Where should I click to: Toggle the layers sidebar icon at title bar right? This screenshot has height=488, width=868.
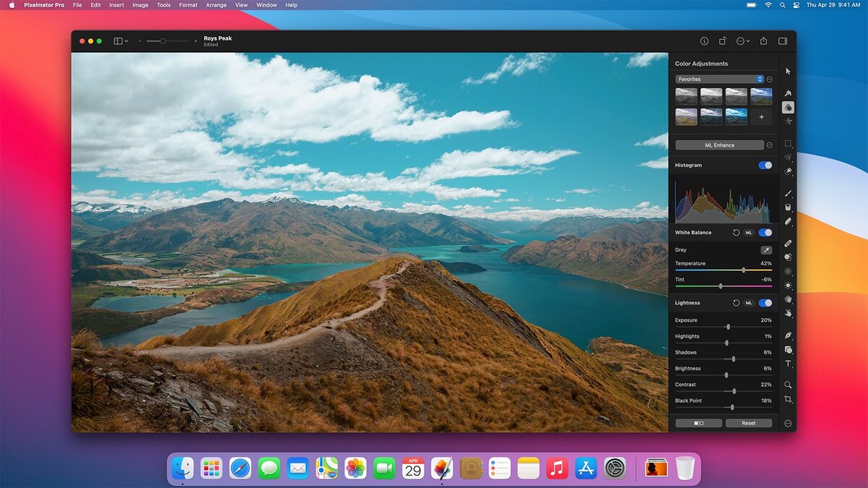pos(783,41)
